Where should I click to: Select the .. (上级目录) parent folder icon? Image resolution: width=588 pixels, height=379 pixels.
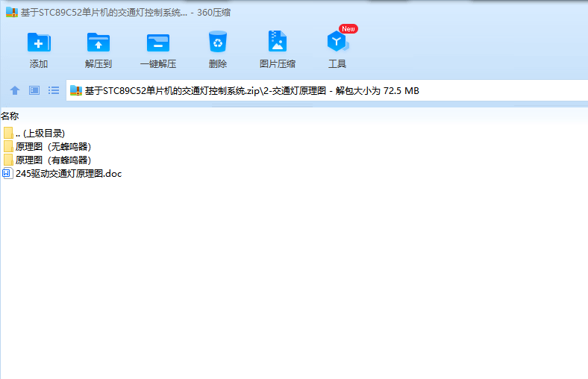[8, 133]
